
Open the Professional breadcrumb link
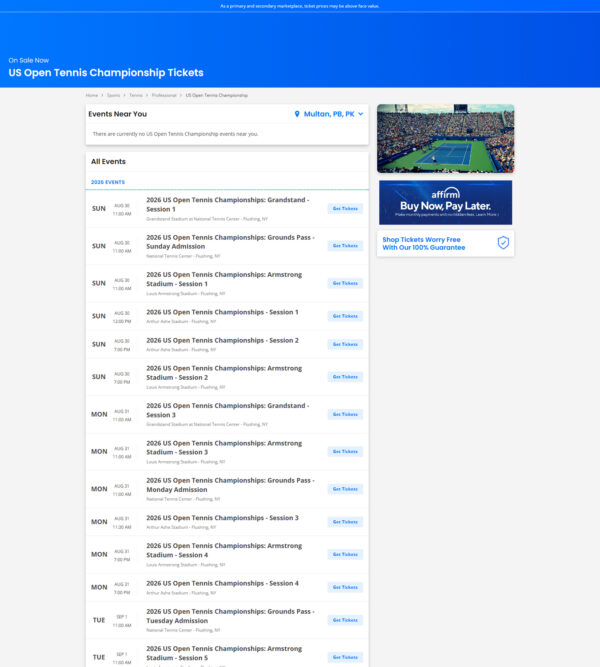tap(164, 95)
